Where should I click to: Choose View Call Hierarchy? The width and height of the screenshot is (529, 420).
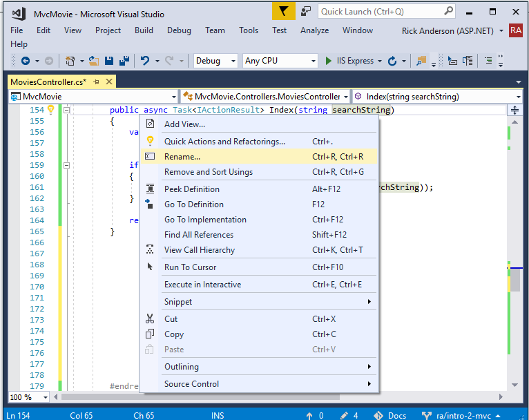click(x=259, y=249)
